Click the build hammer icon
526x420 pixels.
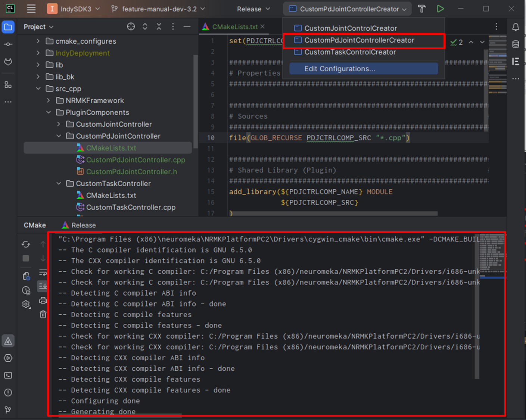click(422, 9)
